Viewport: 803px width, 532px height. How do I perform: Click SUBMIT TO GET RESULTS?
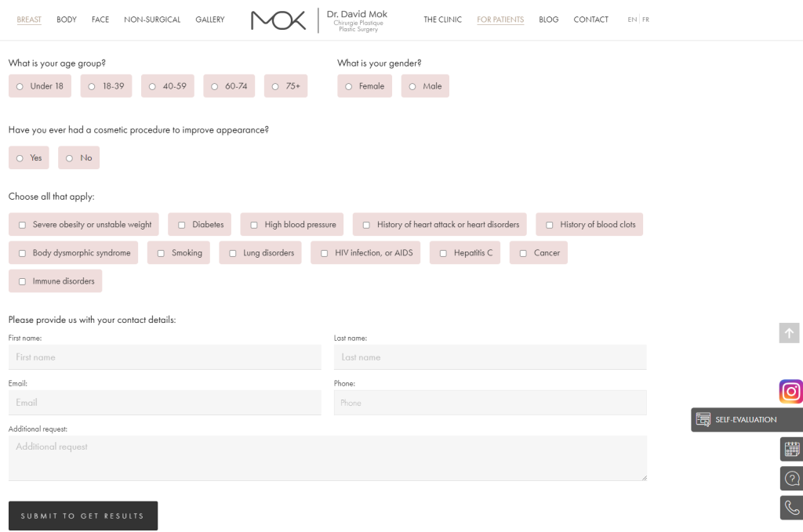click(82, 516)
